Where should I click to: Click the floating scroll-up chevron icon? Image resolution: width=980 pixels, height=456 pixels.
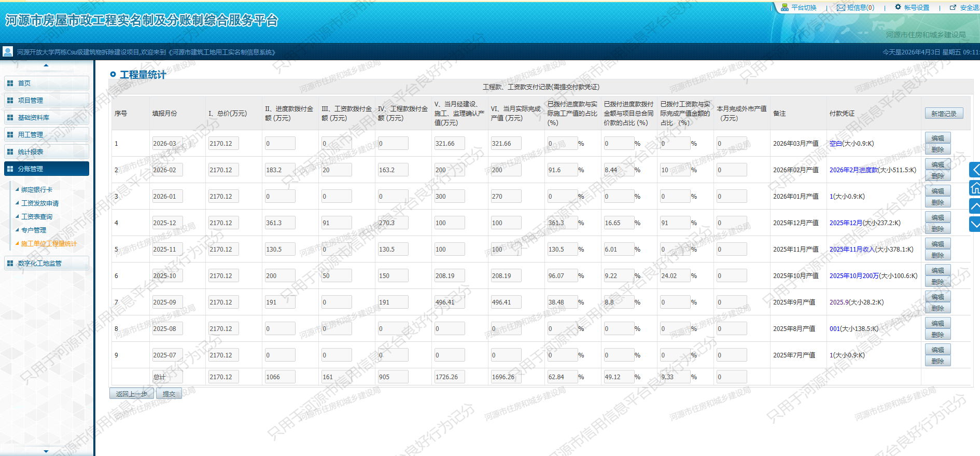point(975,206)
